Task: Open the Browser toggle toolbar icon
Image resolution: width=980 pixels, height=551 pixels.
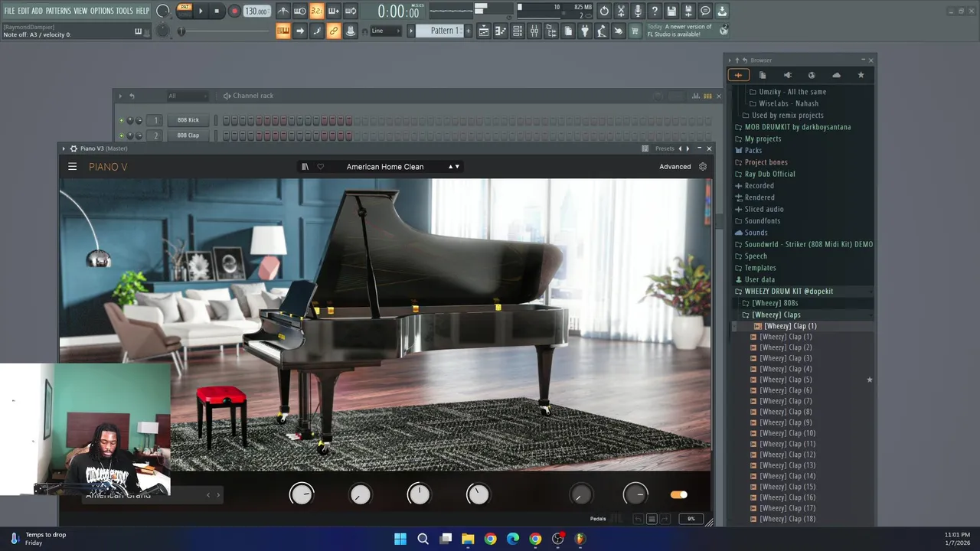Action: [x=551, y=31]
